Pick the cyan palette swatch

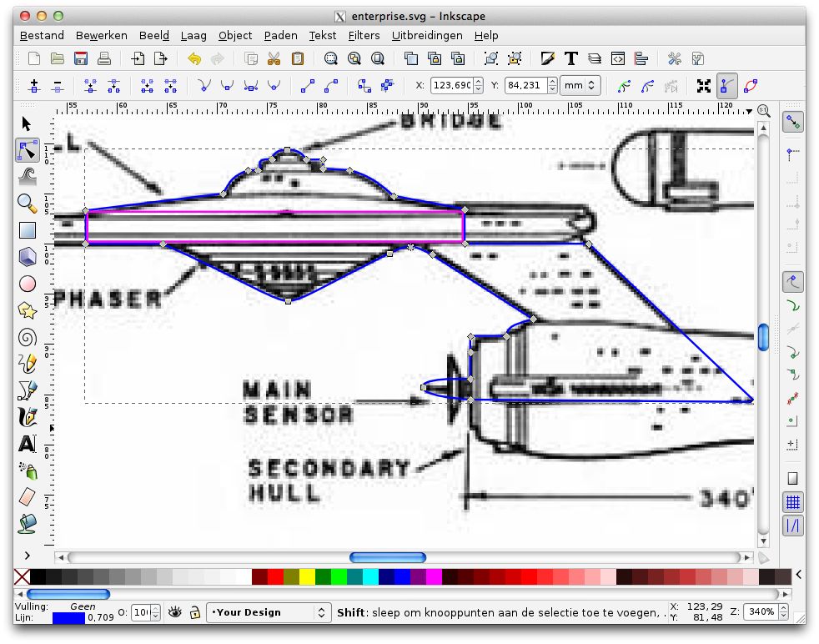click(370, 576)
